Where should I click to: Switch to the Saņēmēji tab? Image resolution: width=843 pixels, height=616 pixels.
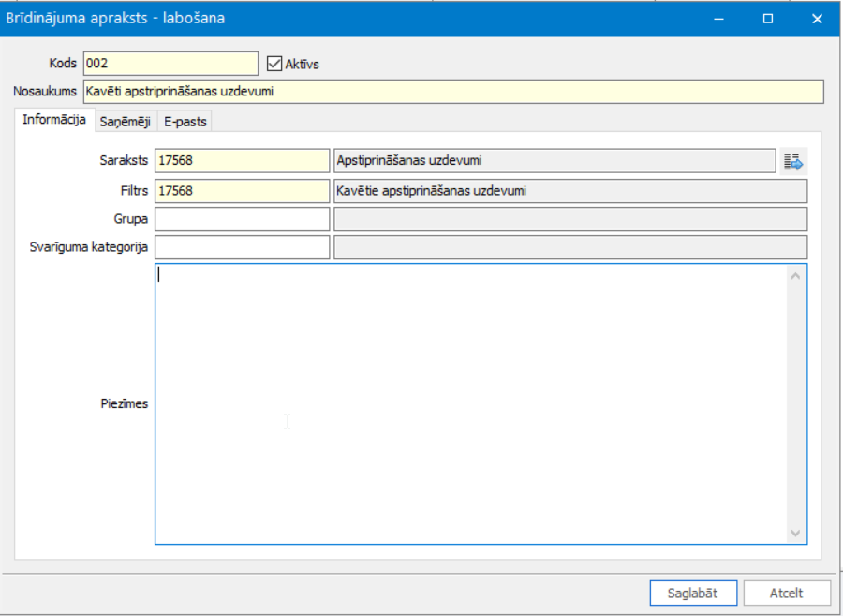click(125, 122)
